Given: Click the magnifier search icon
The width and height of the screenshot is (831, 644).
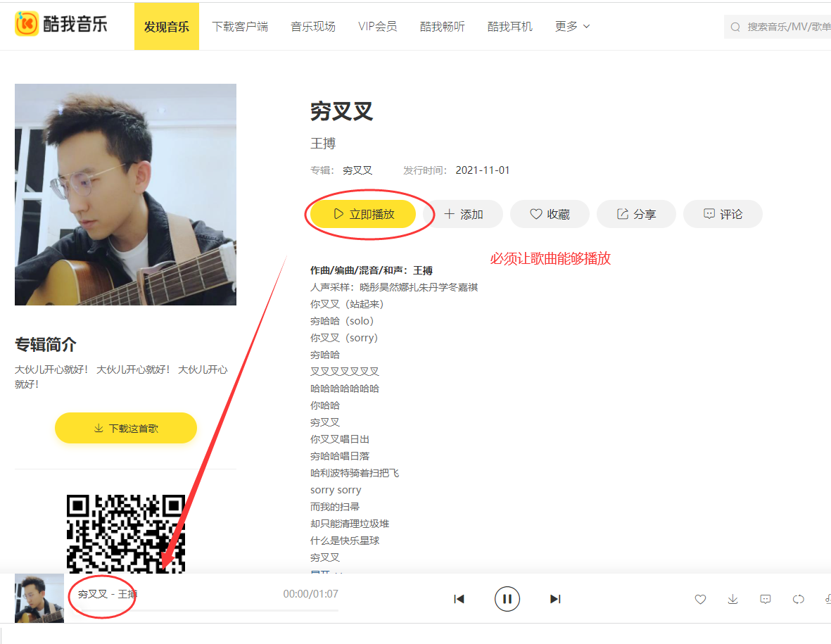Looking at the screenshot, I should click(x=735, y=27).
